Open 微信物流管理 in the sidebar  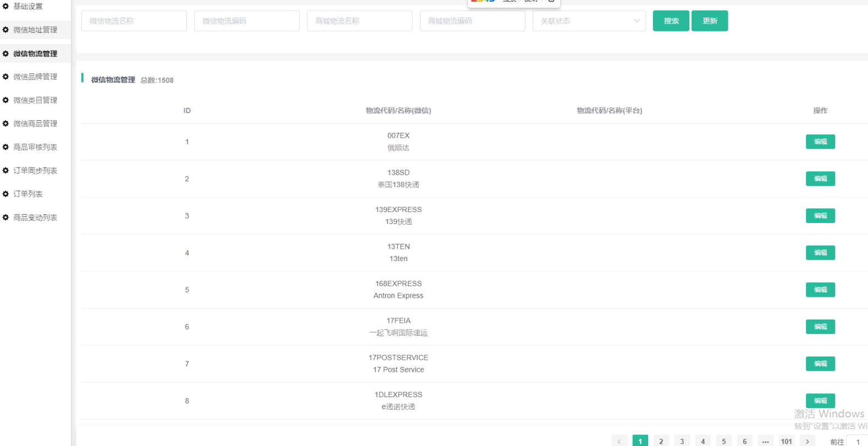tap(35, 54)
